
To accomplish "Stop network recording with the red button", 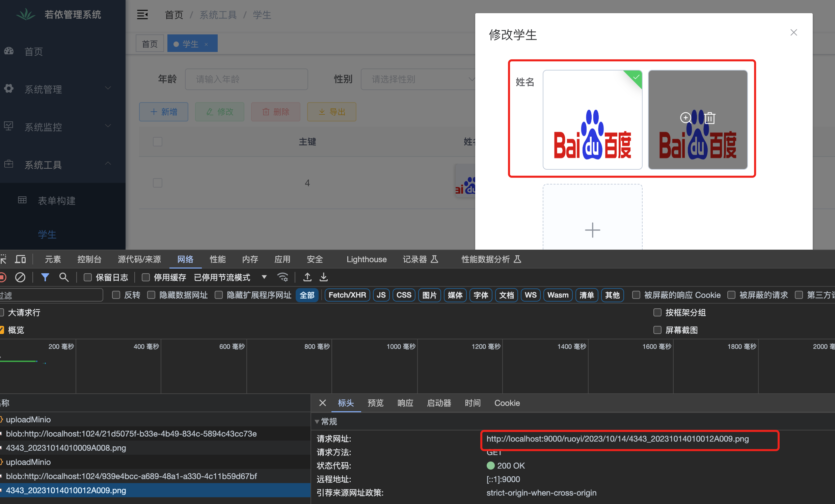I will pos(3,277).
